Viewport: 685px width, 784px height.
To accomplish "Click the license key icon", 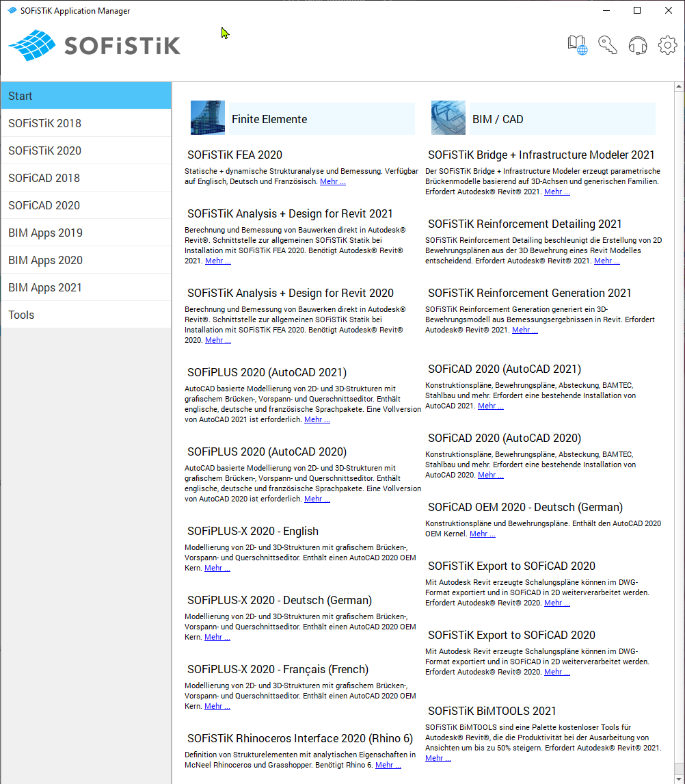I will click(x=608, y=45).
